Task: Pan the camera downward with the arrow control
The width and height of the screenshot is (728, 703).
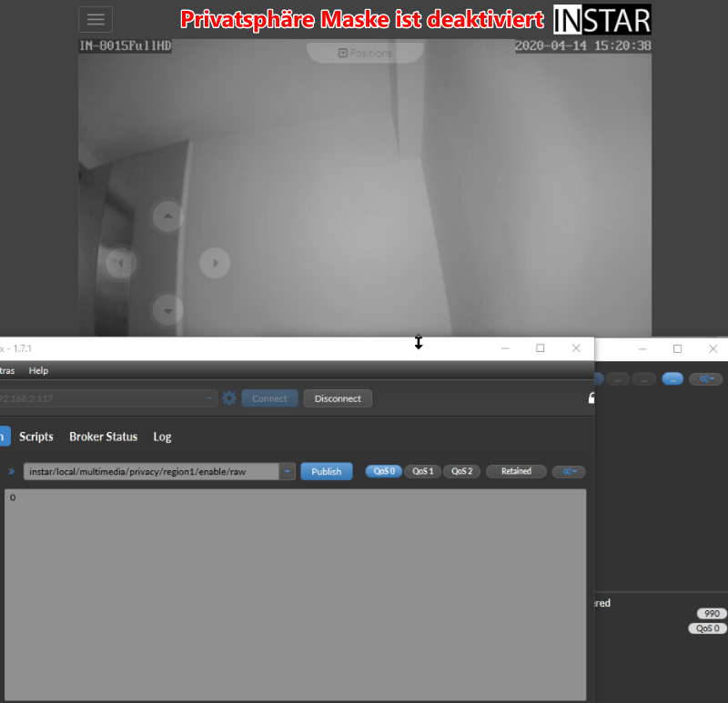Action: [x=167, y=310]
